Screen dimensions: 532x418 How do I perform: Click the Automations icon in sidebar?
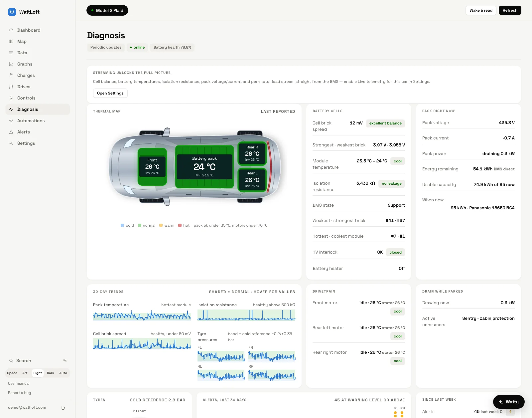(x=11, y=121)
